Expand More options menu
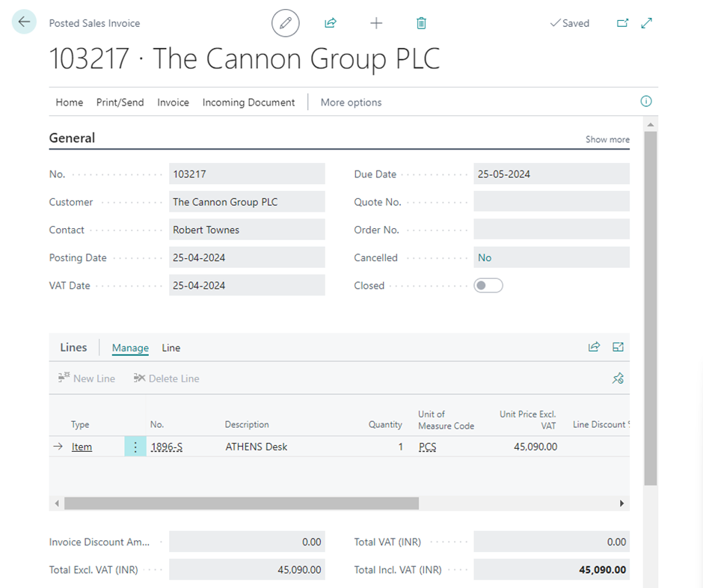Viewport: 703px width, 588px height. [x=351, y=102]
